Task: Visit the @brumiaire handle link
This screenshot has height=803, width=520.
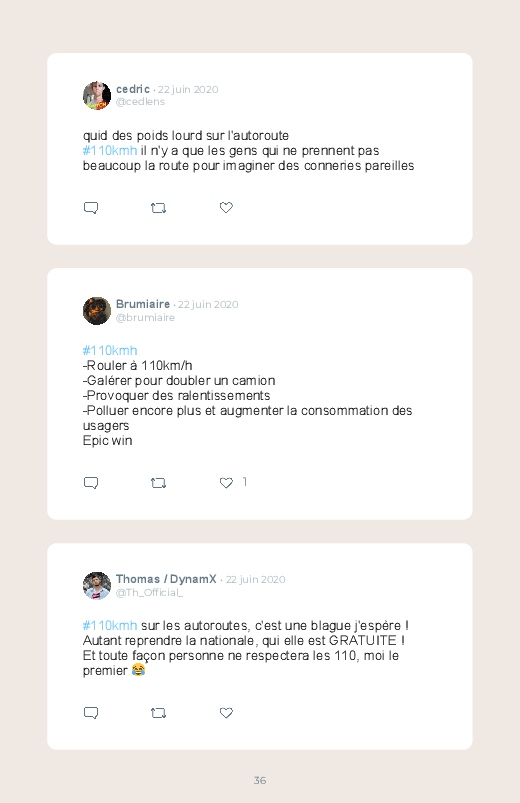Action: (x=145, y=318)
